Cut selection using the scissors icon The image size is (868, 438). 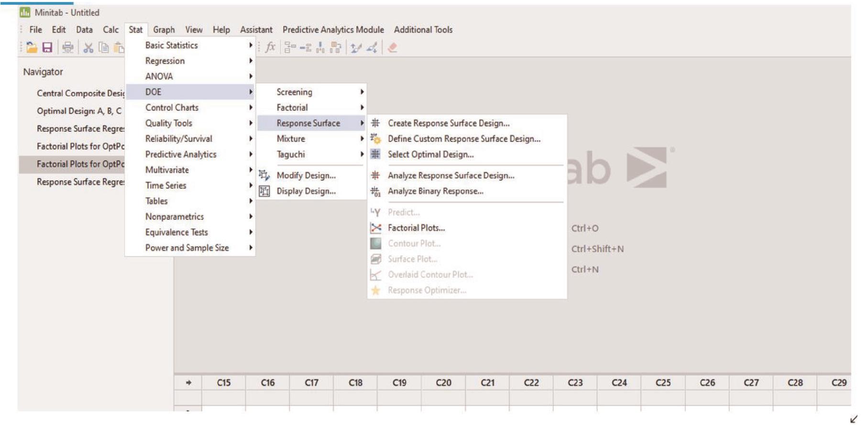click(88, 47)
